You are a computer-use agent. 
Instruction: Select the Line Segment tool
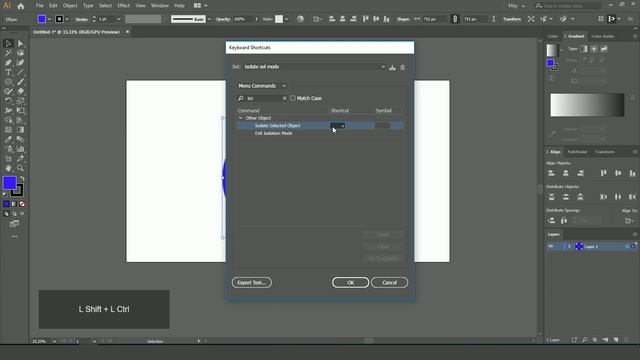point(20,72)
